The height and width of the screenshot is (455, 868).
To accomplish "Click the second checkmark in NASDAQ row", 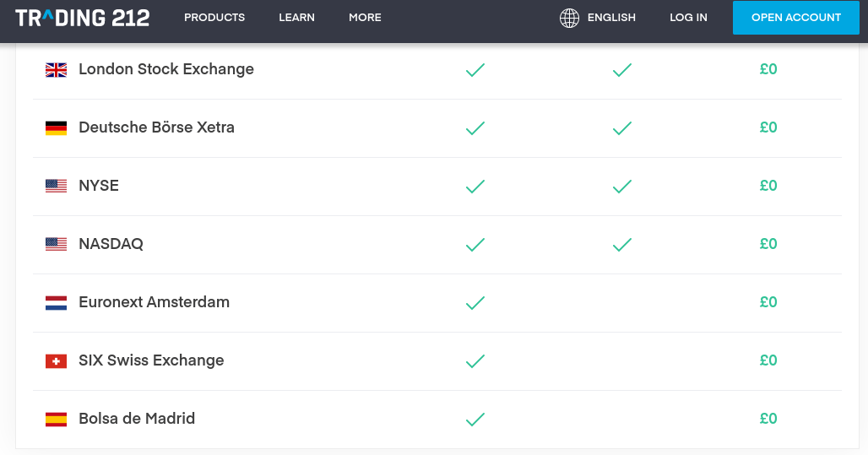I will 621,244.
